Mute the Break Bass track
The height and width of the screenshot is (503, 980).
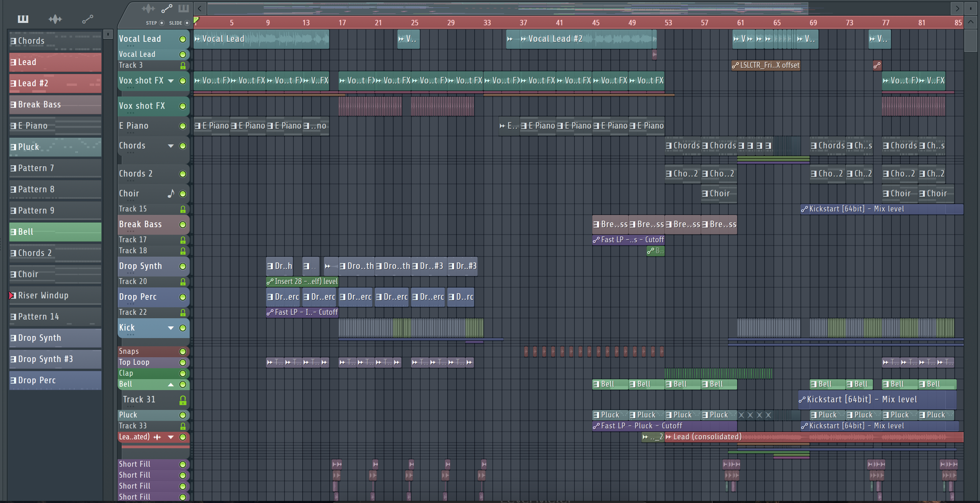coord(183,225)
